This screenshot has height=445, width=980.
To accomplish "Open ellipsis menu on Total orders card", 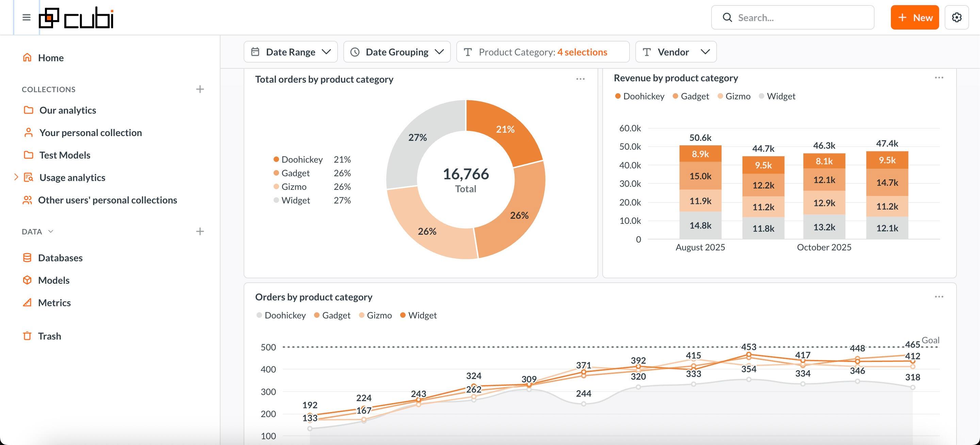I will pyautogui.click(x=580, y=79).
